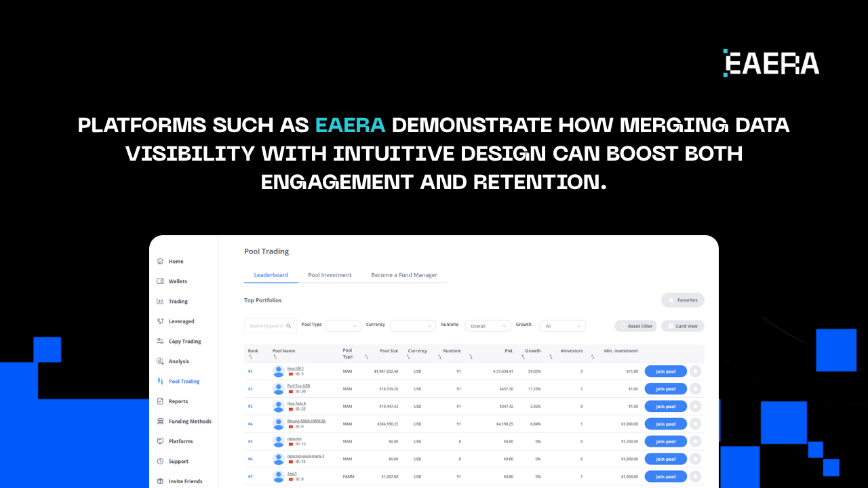The width and height of the screenshot is (868, 488).
Task: Expand the Currency filter dropdown
Action: pos(412,325)
